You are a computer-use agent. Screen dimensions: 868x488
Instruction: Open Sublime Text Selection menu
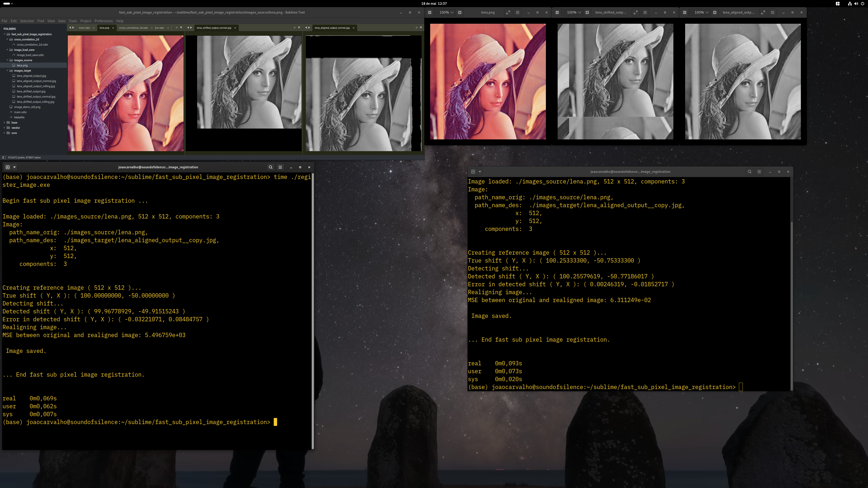[x=27, y=21]
